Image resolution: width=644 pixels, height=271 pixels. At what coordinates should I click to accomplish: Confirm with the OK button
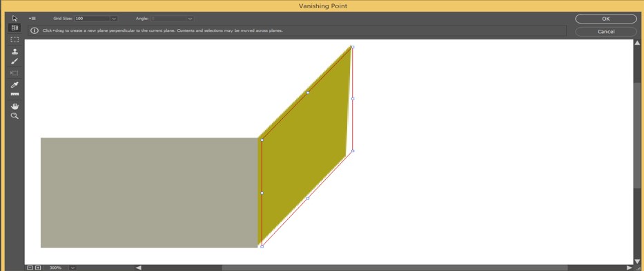[x=606, y=19]
